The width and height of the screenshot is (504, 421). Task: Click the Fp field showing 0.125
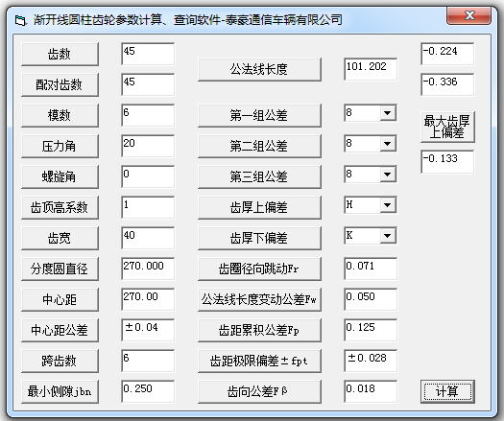(x=371, y=330)
